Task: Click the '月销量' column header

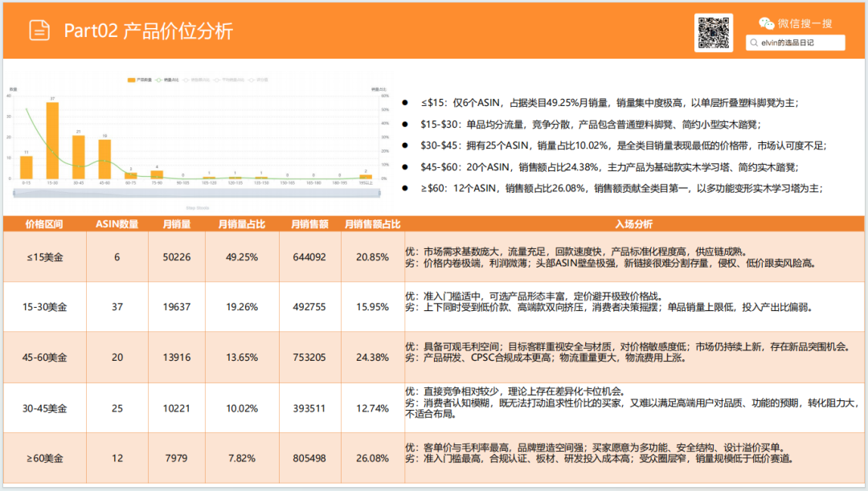Action: 177,224
